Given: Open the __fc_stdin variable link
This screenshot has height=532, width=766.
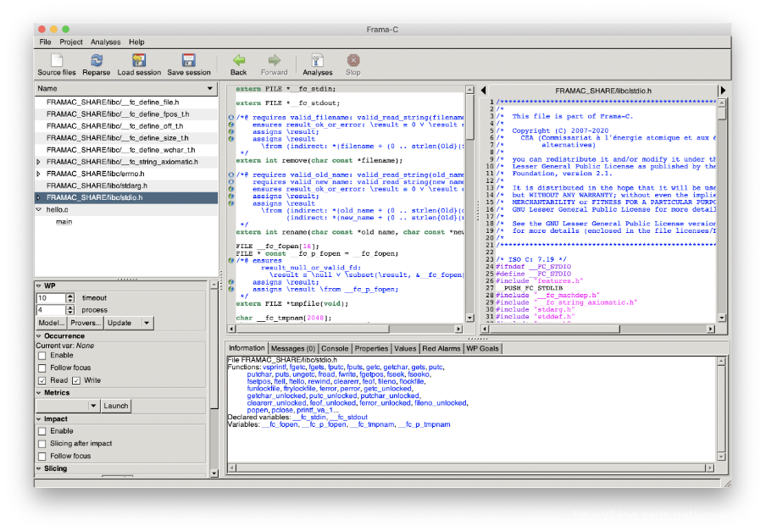Looking at the screenshot, I should [x=310, y=417].
